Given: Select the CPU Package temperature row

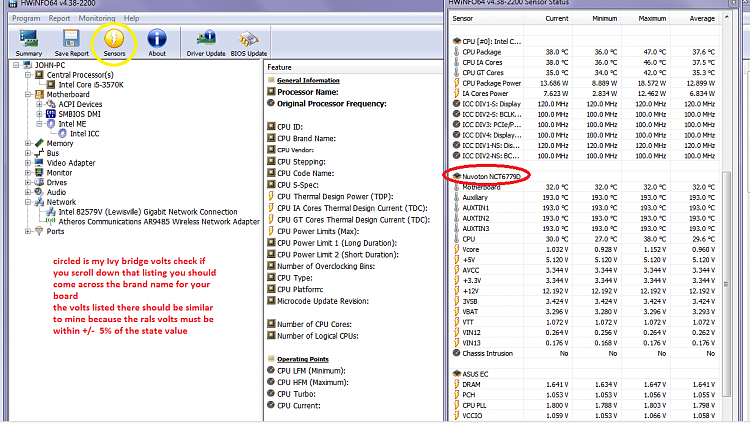Looking at the screenshot, I should click(585, 52).
